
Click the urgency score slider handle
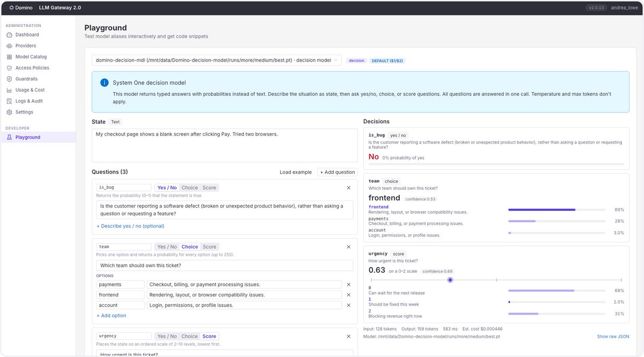pyautogui.click(x=450, y=280)
